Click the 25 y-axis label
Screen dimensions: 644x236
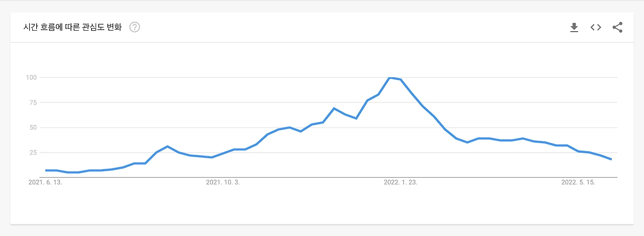click(x=33, y=153)
